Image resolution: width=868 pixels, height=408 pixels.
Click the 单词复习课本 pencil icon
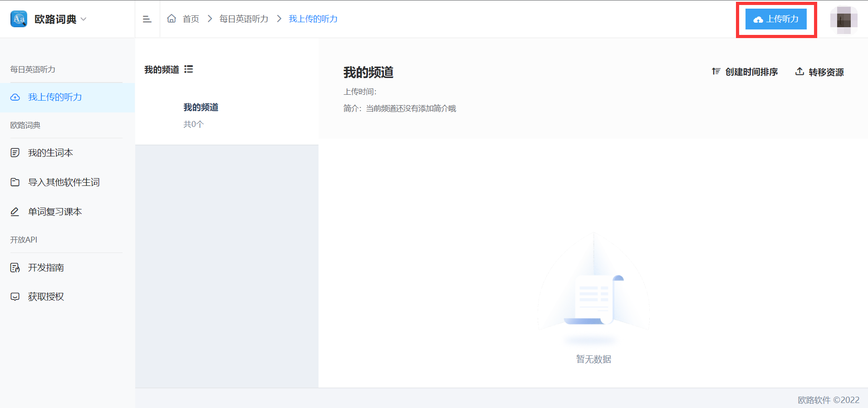click(15, 212)
